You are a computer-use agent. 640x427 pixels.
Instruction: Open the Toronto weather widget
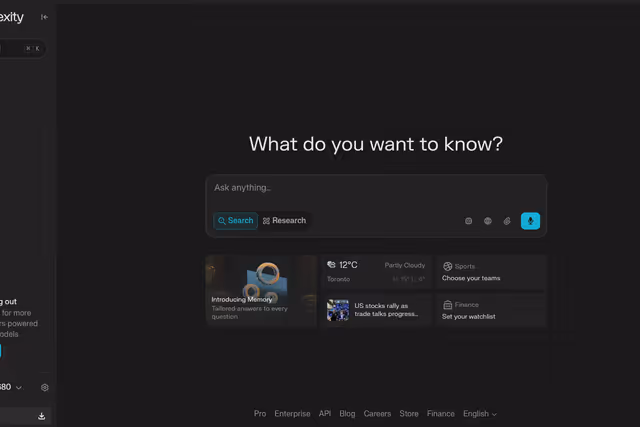[x=376, y=272]
